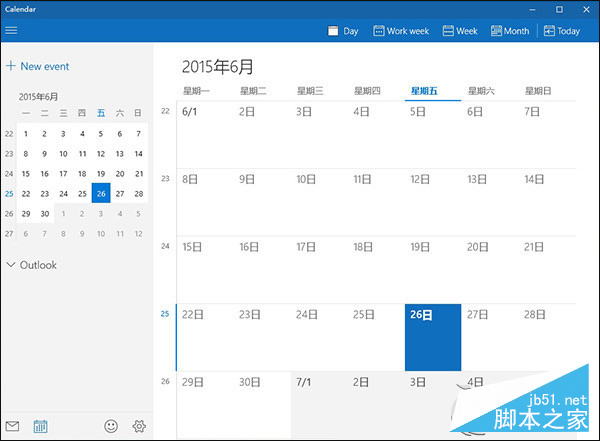600x441 pixels.
Task: Click the Calendar icon in bottom bar
Action: pyautogui.click(x=40, y=426)
